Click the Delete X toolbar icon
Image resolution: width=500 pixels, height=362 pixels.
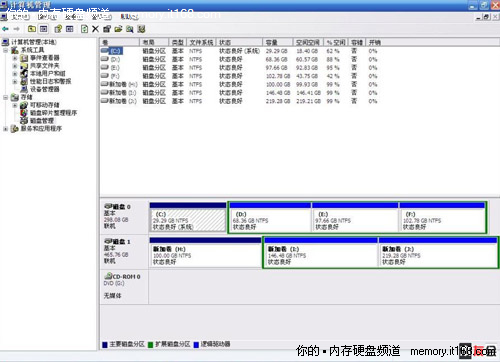pyautogui.click(x=95, y=29)
